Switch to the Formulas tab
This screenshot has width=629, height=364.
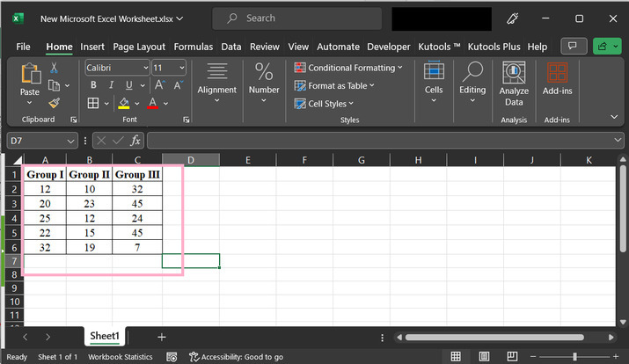coord(194,47)
